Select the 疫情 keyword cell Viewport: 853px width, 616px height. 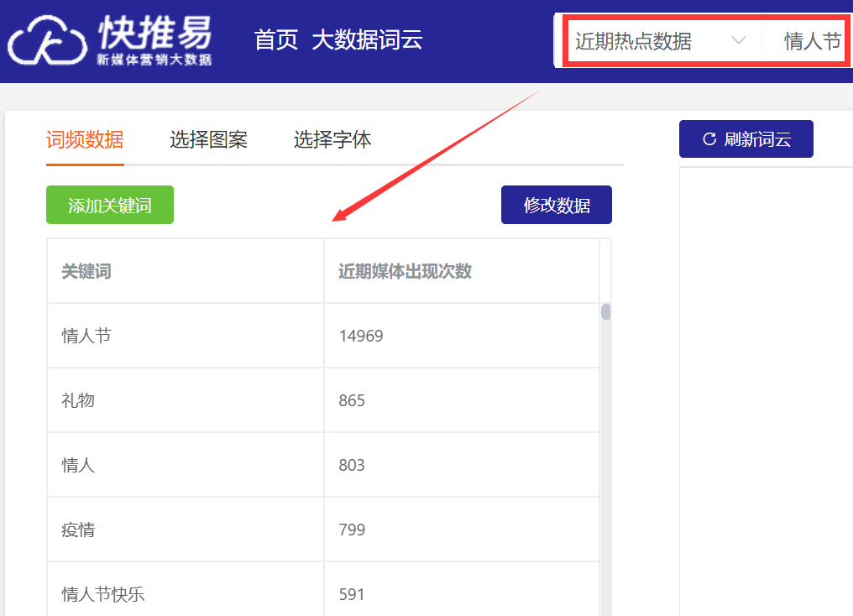click(x=186, y=530)
